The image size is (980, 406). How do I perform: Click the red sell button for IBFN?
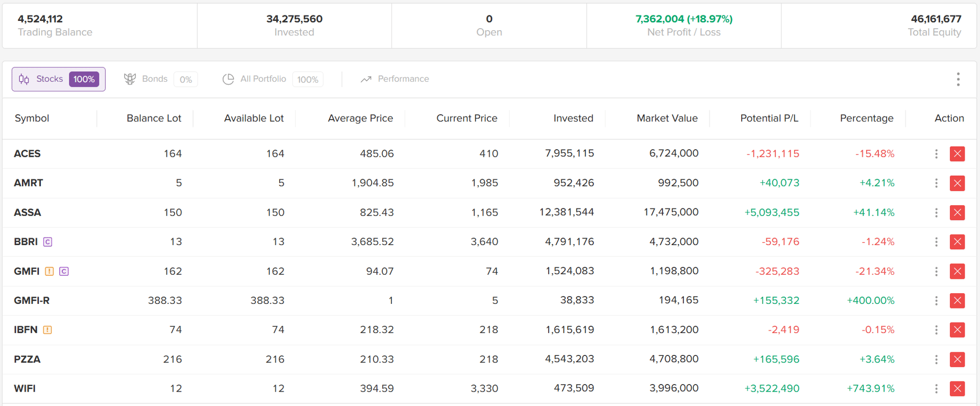click(x=957, y=330)
